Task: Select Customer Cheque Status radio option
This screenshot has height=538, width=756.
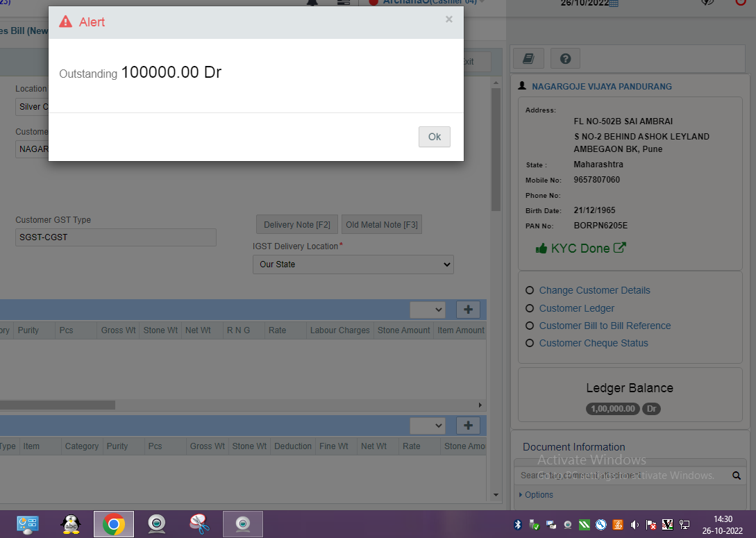Action: pos(530,343)
